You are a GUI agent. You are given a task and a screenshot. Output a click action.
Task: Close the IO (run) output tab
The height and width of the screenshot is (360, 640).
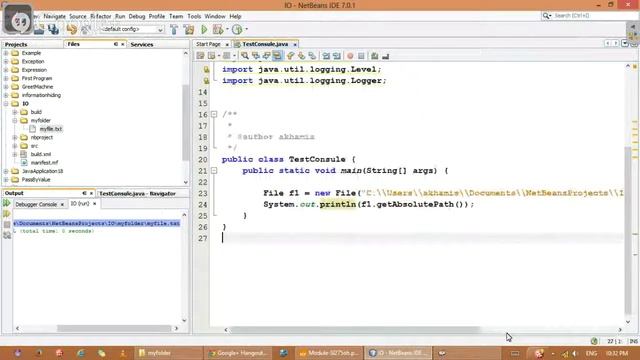[95, 203]
